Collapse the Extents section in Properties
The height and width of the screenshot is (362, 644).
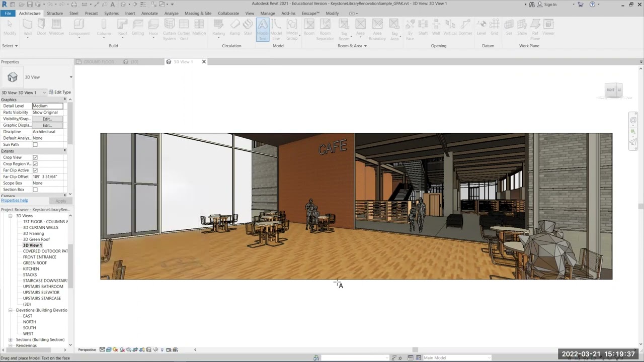point(64,151)
